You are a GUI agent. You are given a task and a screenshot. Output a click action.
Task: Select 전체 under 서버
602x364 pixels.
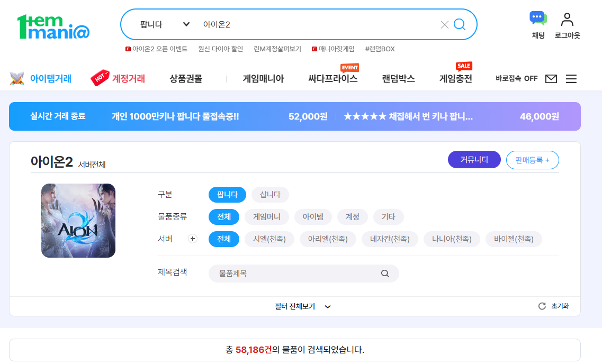coord(224,239)
